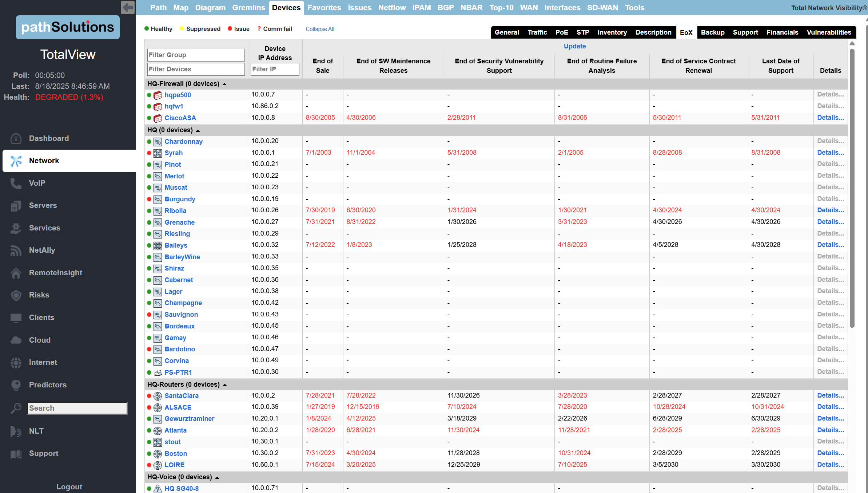Toggle the sidebar with the arrow button

[127, 7]
